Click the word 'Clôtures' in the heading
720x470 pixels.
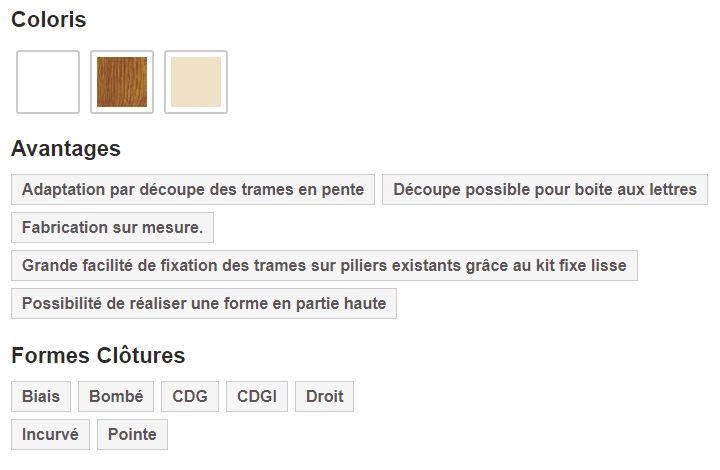pos(141,356)
